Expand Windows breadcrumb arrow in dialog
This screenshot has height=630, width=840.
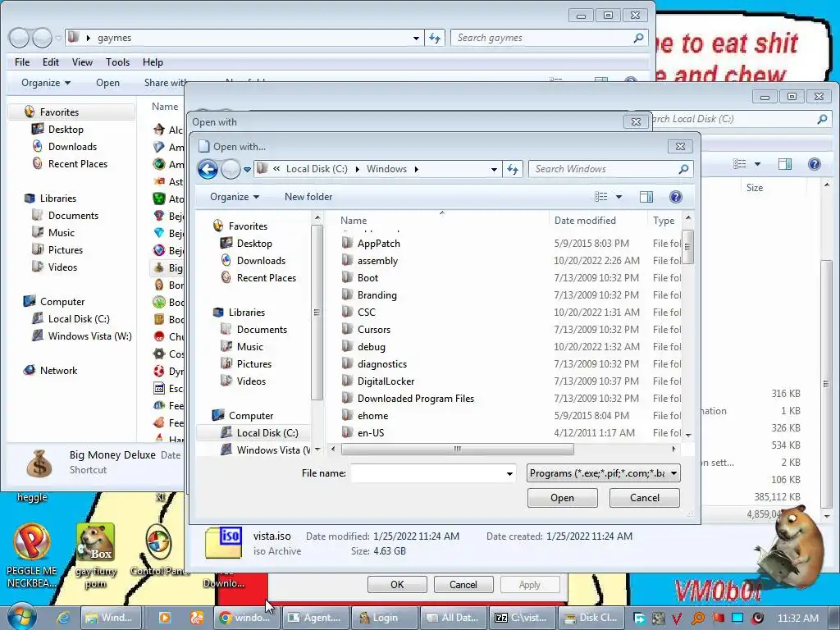416,169
